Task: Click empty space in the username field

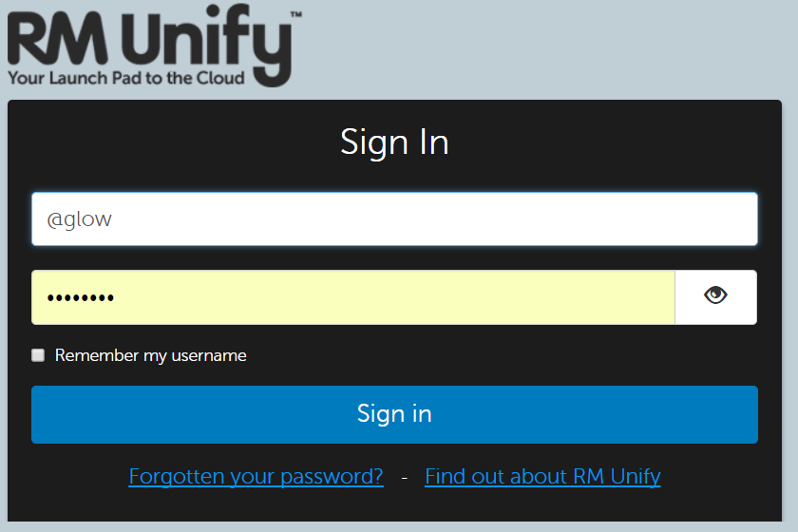Action: [x=432, y=218]
